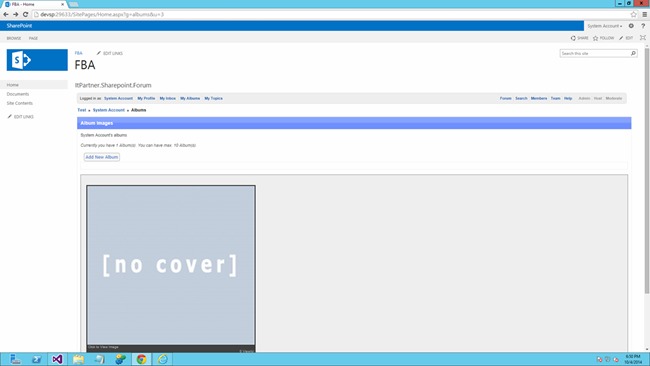Open Internet Explorer from taskbar

coord(162,359)
